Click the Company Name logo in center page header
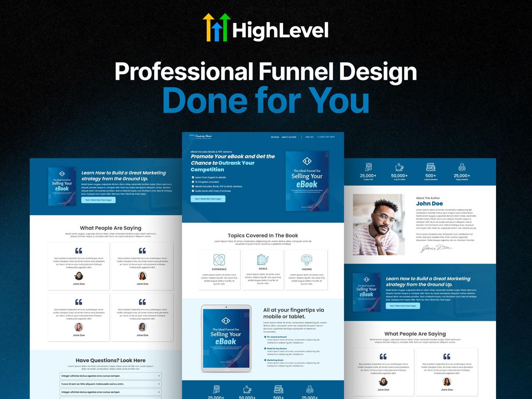Screen dimensions: 532x399 (200, 137)
